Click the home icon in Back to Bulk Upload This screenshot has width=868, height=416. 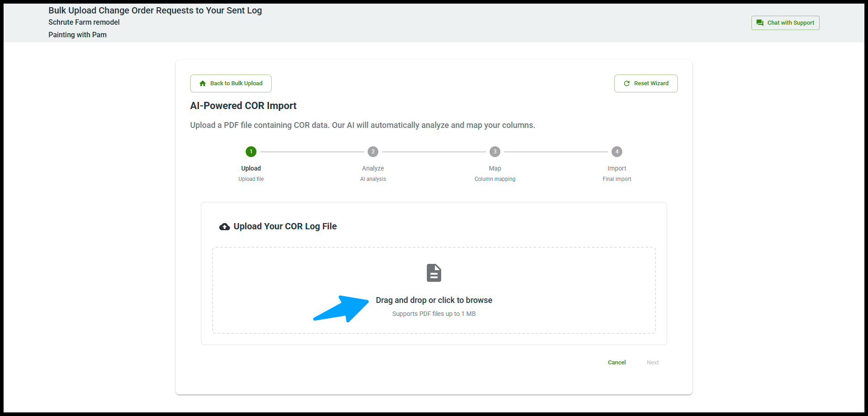coord(203,83)
